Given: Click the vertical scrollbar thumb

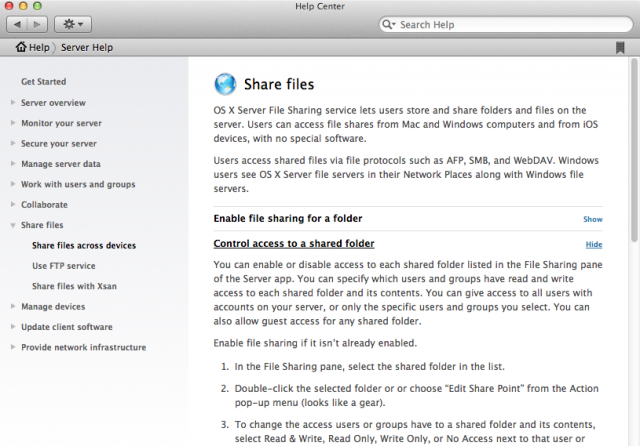Looking at the screenshot, I should coord(634,150).
